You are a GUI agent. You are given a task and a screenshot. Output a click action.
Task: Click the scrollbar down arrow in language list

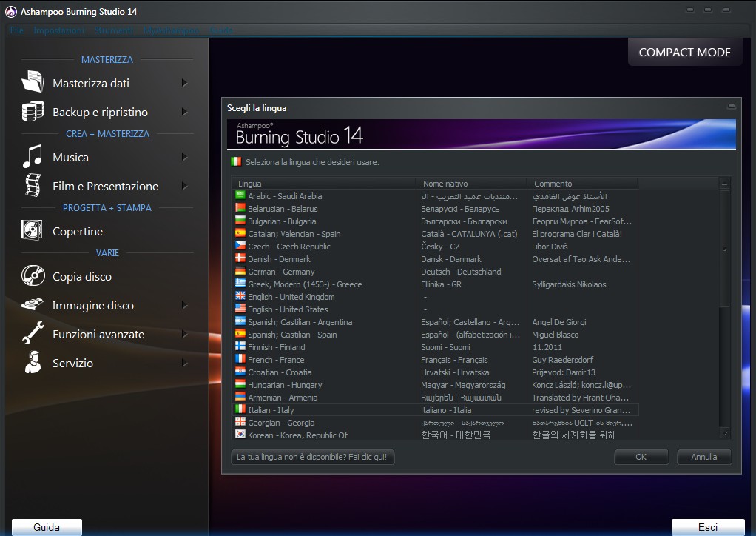[x=724, y=433]
